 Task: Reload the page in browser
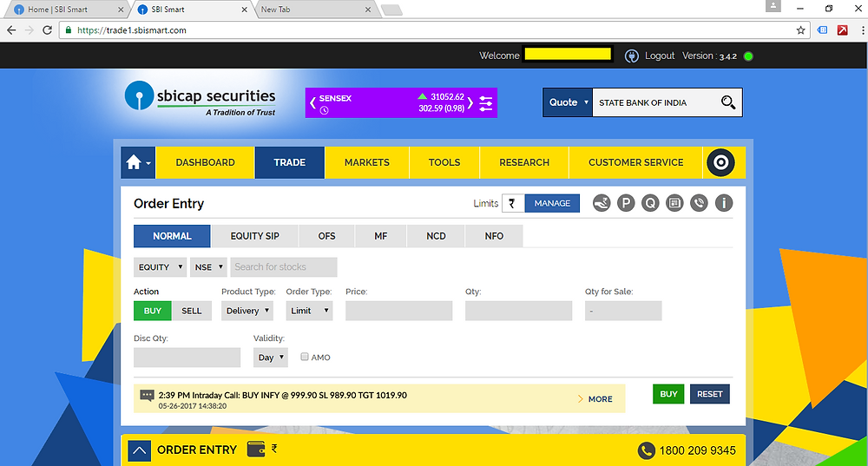(48, 30)
